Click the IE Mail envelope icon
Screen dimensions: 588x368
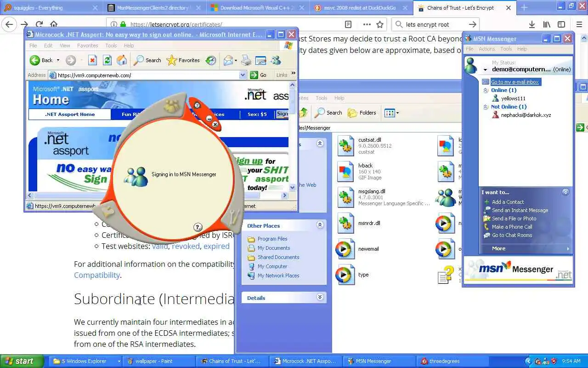point(228,60)
